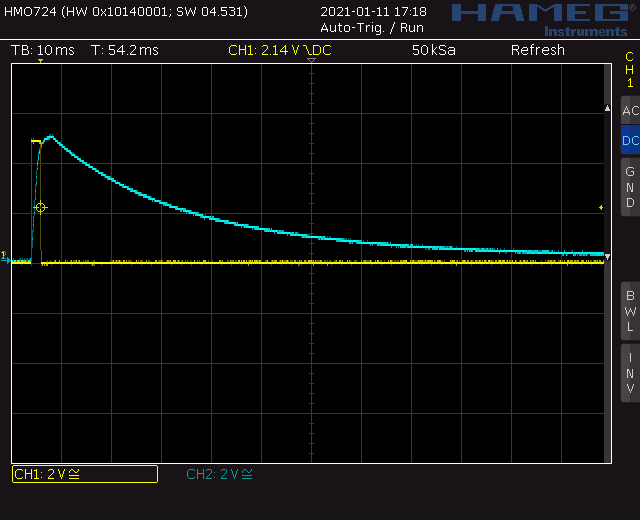Click the channel 1 ground marker on left edge
640x520 pixels.
point(4,255)
